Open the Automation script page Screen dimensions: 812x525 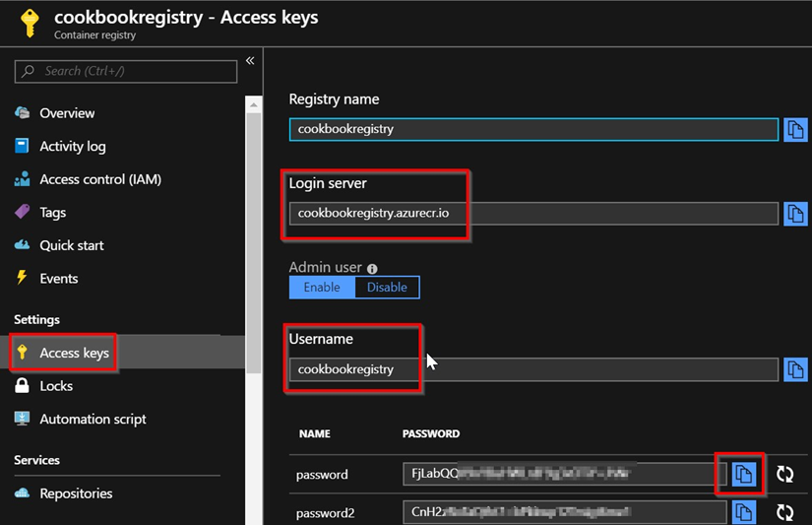[x=93, y=419]
